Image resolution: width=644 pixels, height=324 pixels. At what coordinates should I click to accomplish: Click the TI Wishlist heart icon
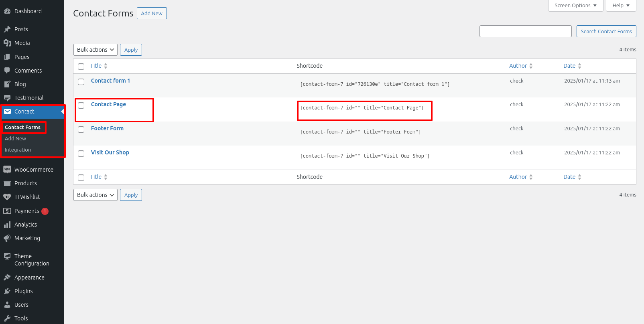pyautogui.click(x=7, y=197)
